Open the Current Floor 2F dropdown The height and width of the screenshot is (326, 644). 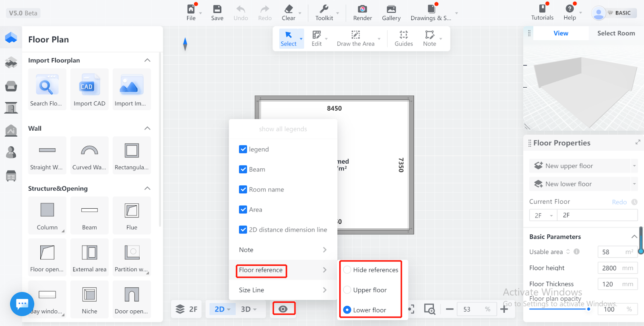pyautogui.click(x=543, y=215)
